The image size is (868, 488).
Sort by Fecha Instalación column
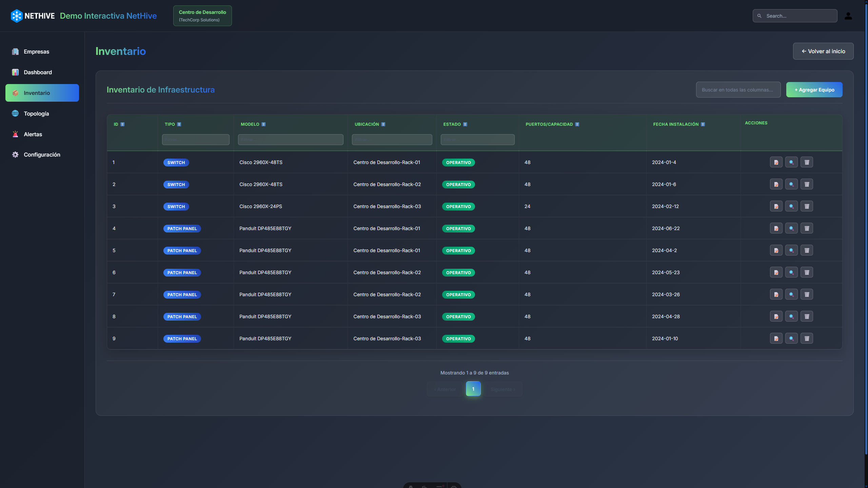coord(703,124)
